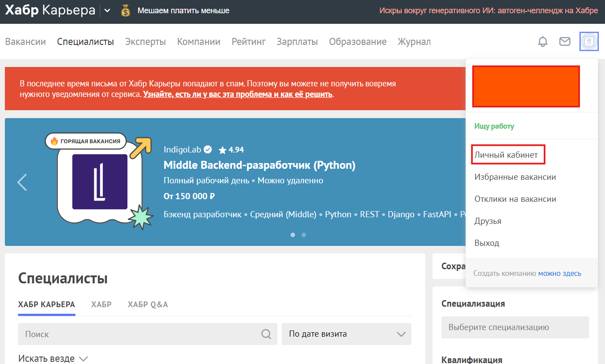Switch to the ХАБР Q&A tab

click(148, 305)
